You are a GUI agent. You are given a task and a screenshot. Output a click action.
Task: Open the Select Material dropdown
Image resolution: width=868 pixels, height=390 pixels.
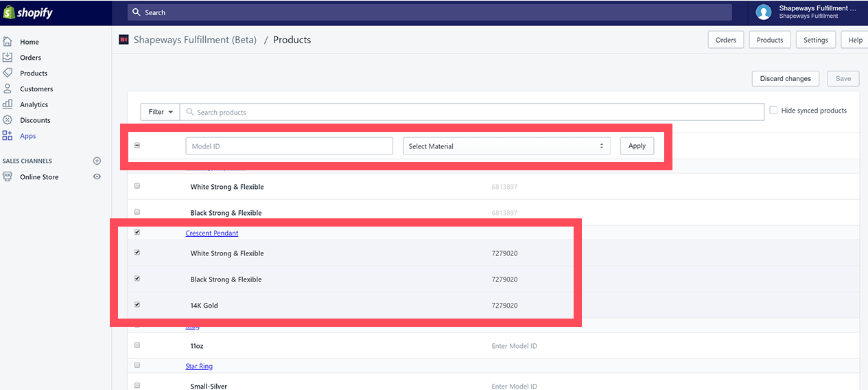(506, 146)
